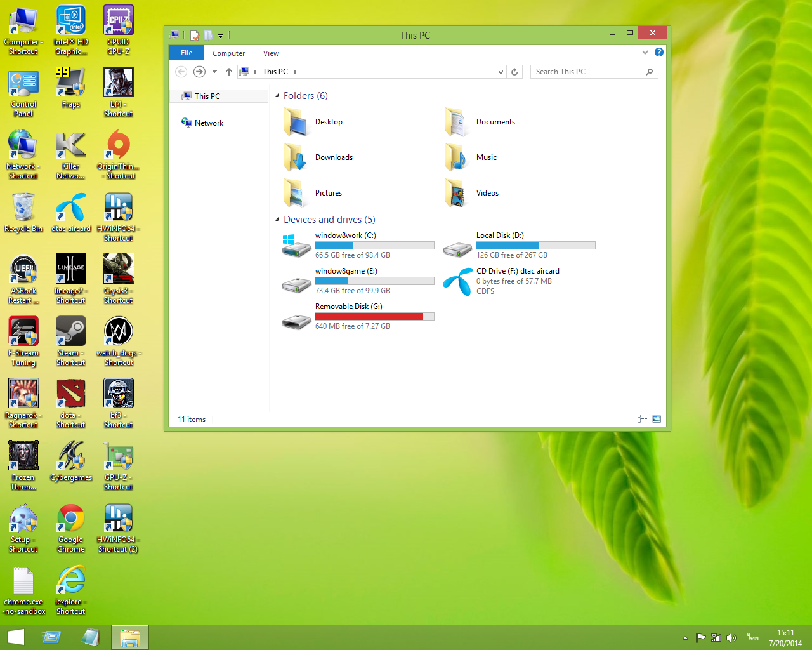This screenshot has height=650, width=812.
Task: Open Help with the question mark button
Action: pyautogui.click(x=659, y=53)
